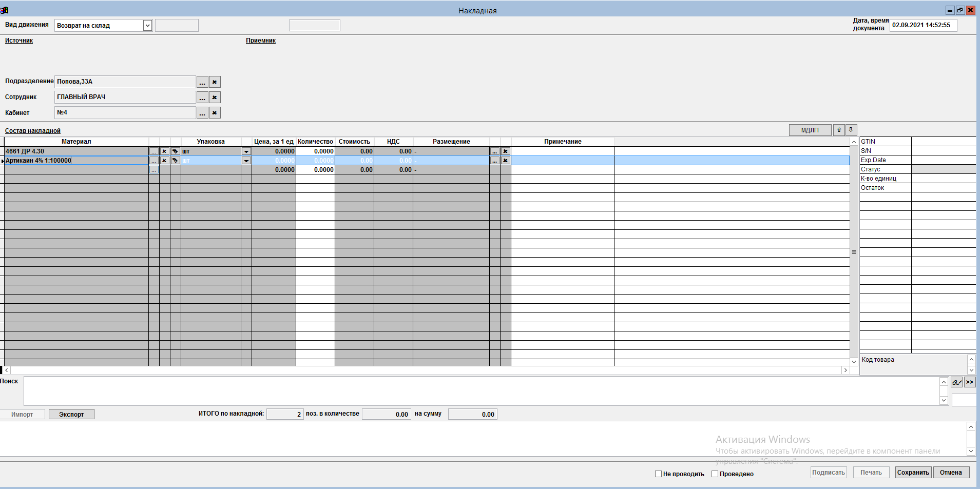Viewport: 980px width, 489px height.
Task: Clear the Размещение value in the Артикаин row
Action: tap(505, 161)
